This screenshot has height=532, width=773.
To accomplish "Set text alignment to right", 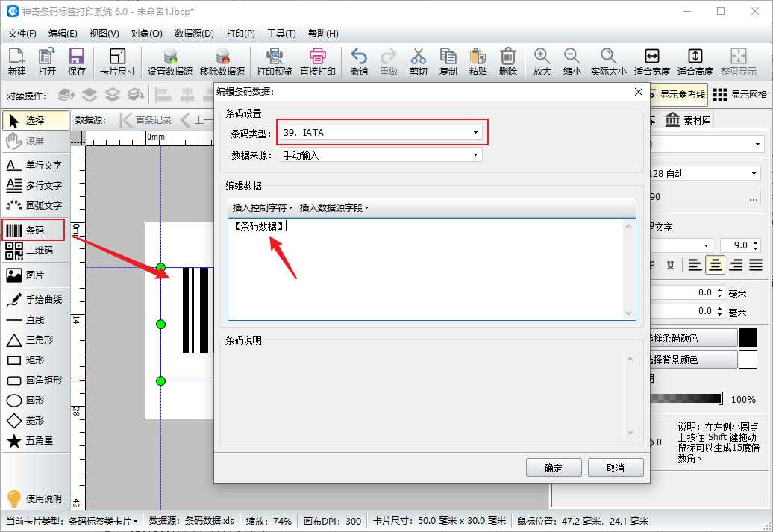I will pyautogui.click(x=736, y=266).
